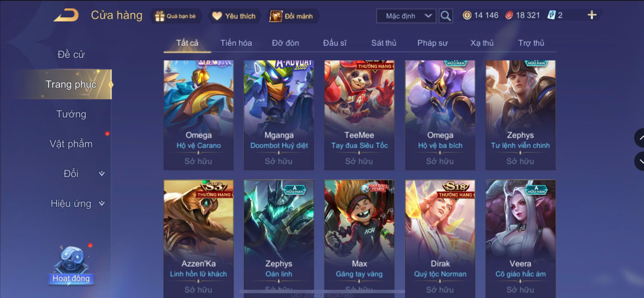Open the Yêu thích heart favorites
Image resolution: width=644 pixels, height=298 pixels.
[x=234, y=16]
